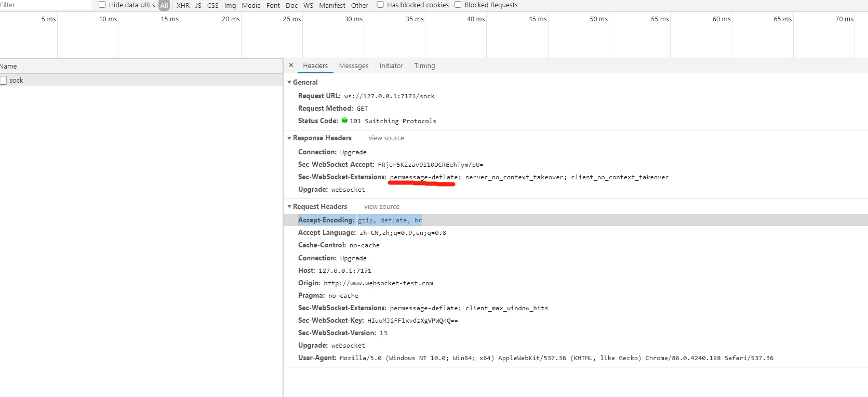Collapse the Request Headers section

(x=289, y=206)
